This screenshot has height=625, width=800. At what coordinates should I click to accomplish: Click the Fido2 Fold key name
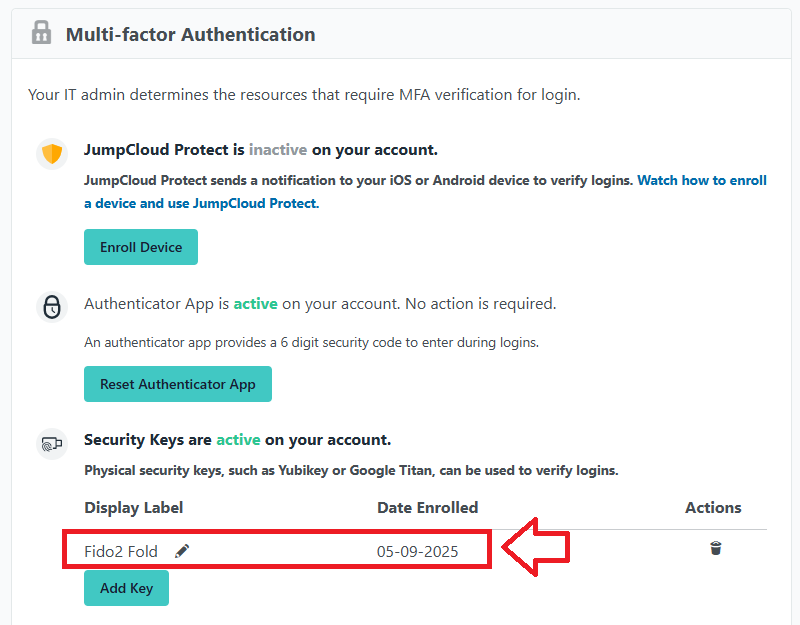pos(121,551)
